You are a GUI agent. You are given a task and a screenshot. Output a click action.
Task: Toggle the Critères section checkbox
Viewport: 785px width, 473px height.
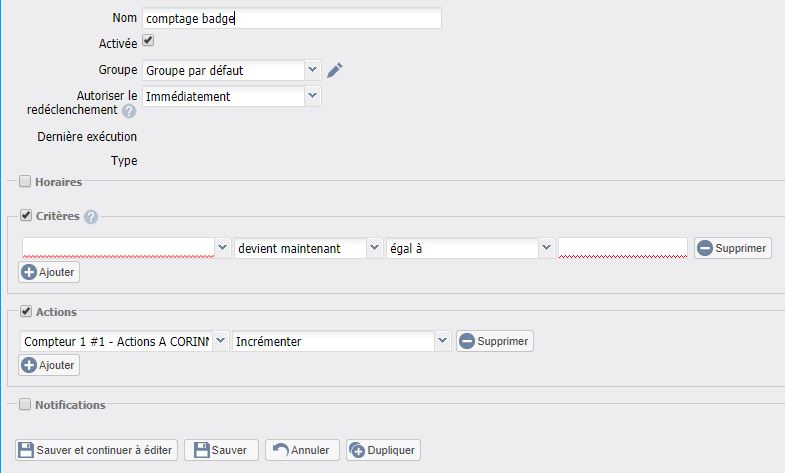click(x=25, y=216)
